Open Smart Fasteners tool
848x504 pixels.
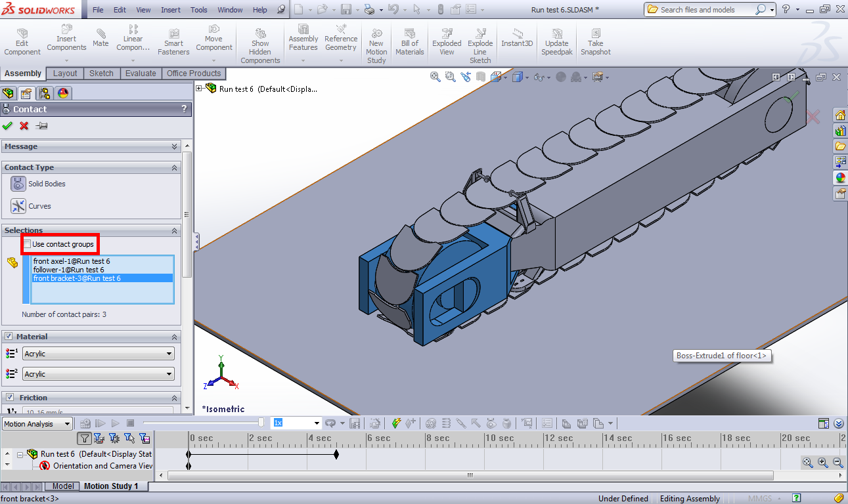[x=174, y=42]
